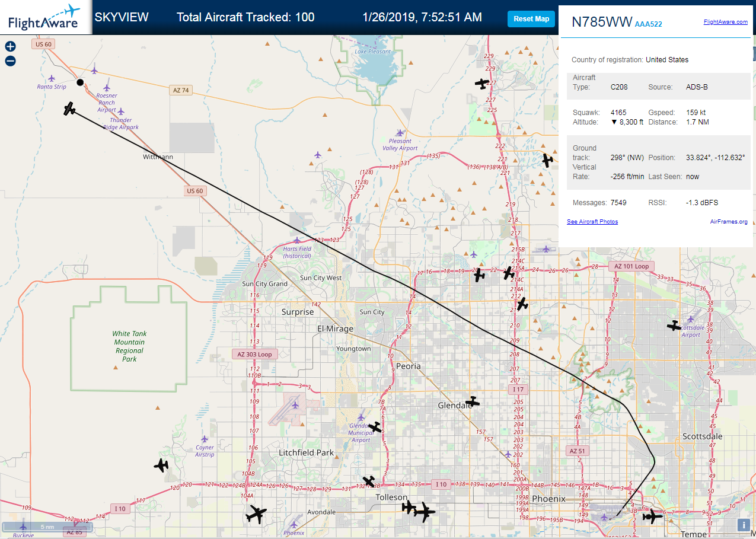Open the AirFrames.org link

pos(729,222)
